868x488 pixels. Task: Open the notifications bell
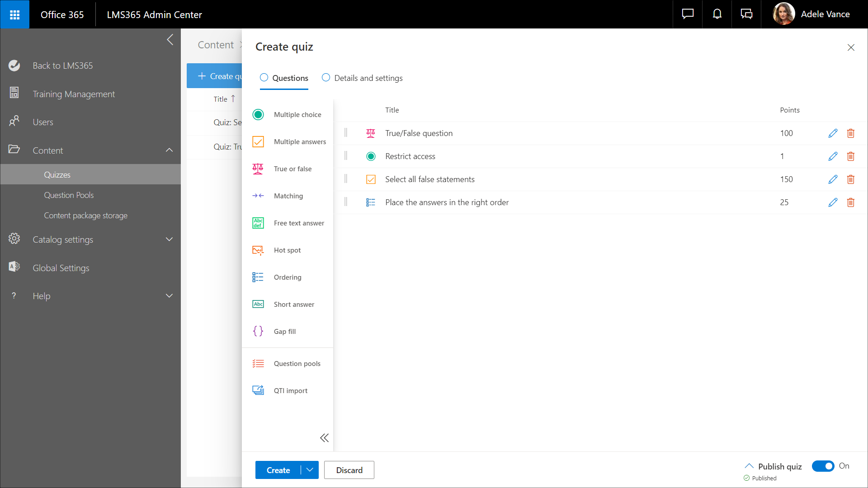point(717,14)
